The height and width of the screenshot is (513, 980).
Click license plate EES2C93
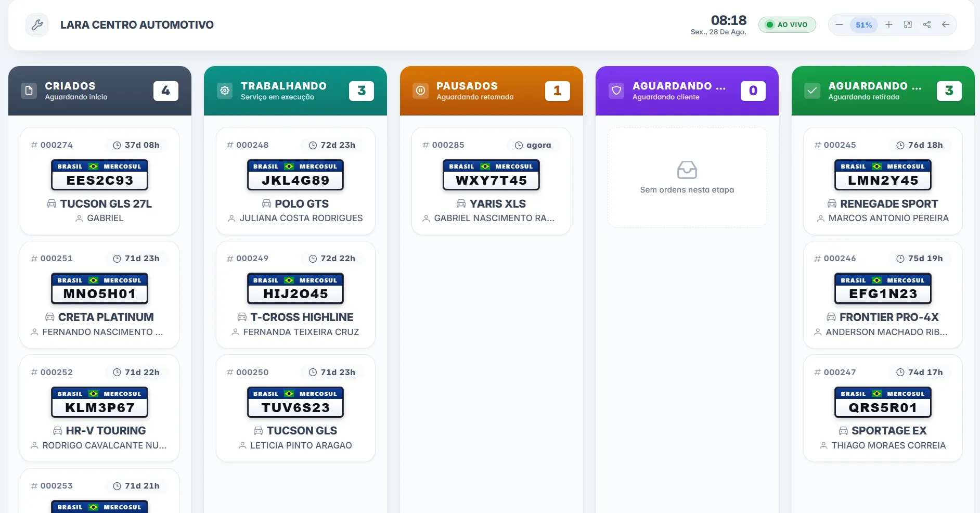[99, 175]
